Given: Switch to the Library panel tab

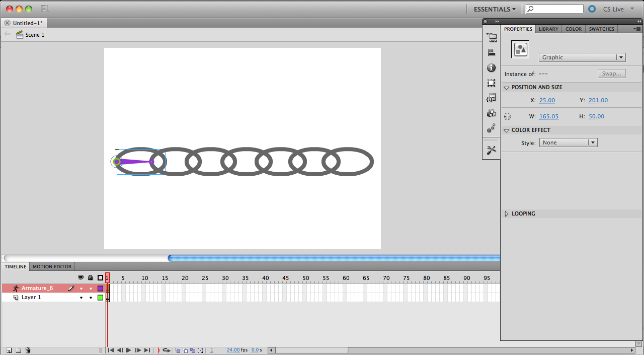Looking at the screenshot, I should (548, 29).
